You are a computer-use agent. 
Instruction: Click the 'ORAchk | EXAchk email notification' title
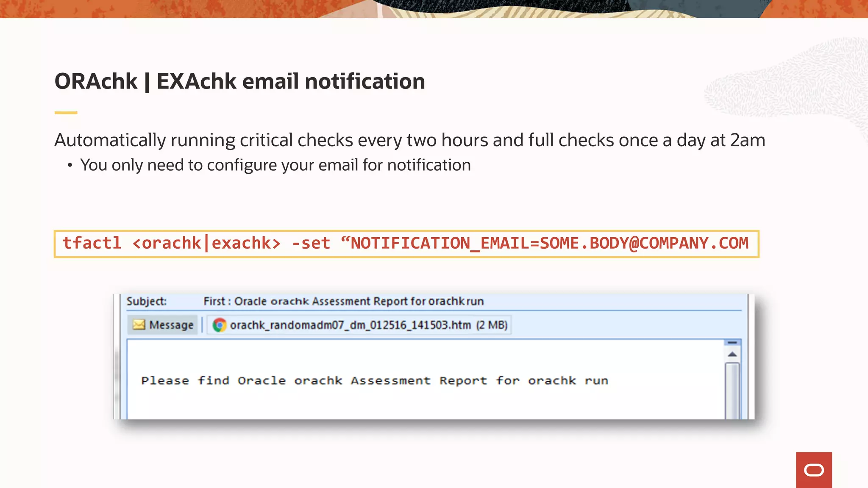(240, 81)
